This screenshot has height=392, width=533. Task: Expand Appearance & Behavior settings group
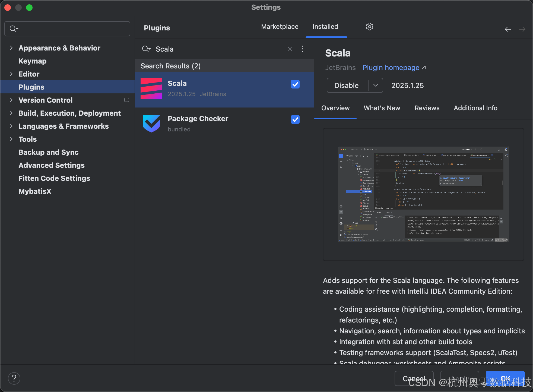tap(11, 48)
